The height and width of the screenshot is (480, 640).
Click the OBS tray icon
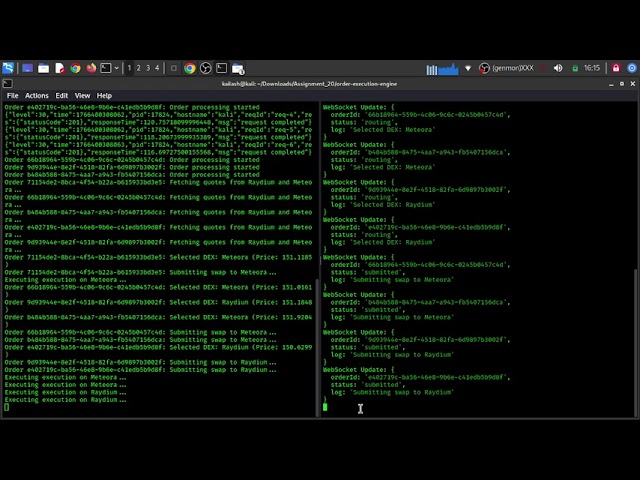484,68
